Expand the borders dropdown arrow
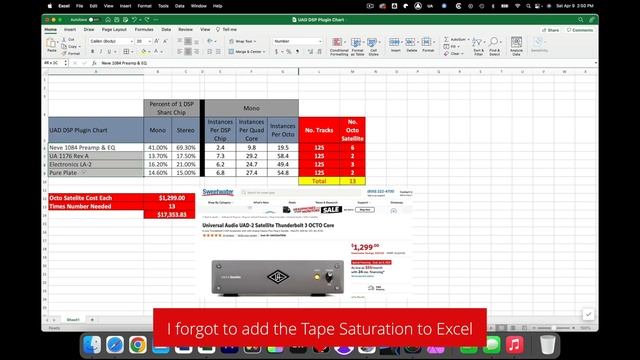Screen dimensions: 640x360 132,52
